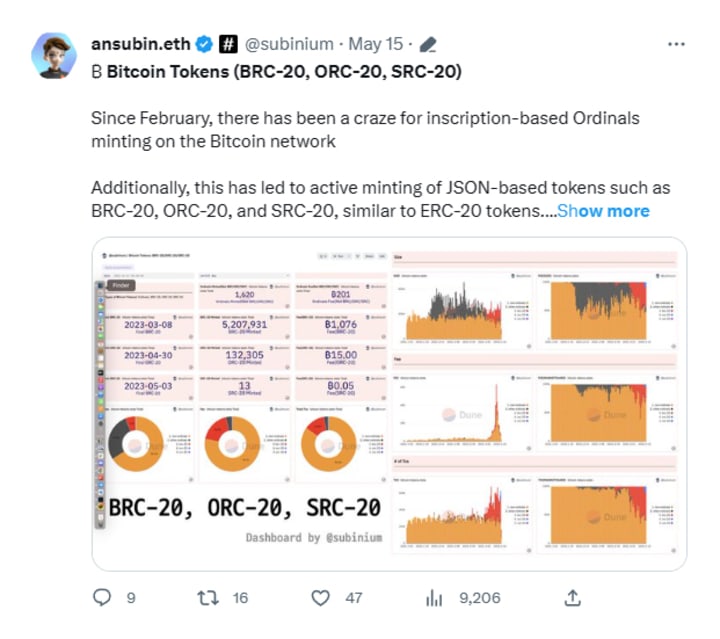The height and width of the screenshot is (639, 720).
Task: Like the tweet with heart icon
Action: coord(320,598)
